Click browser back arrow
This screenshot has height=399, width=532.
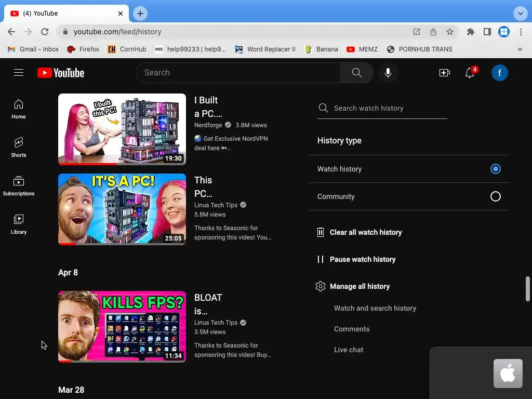point(11,32)
